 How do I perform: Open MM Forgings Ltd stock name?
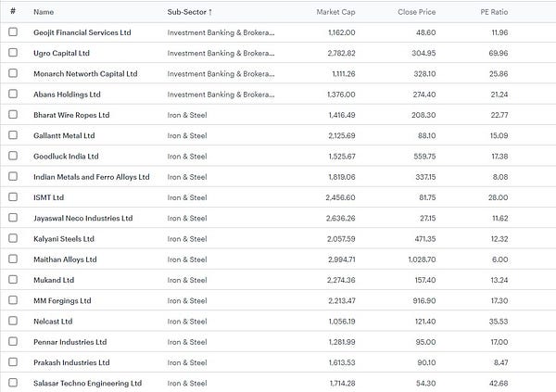pos(62,300)
